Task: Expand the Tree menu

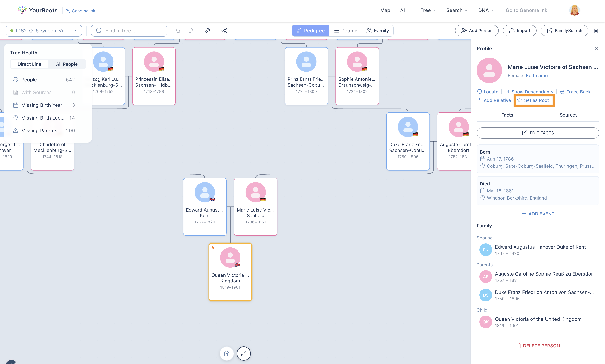Action: (x=428, y=10)
